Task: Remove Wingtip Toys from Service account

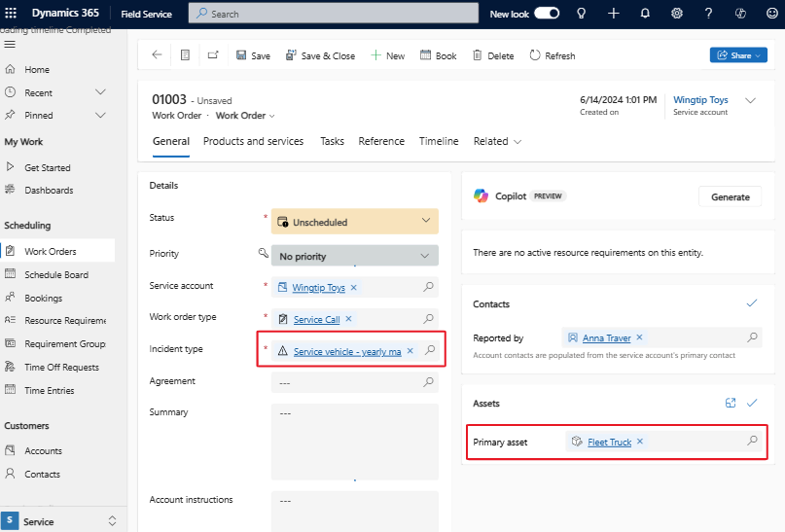Action: [x=353, y=287]
